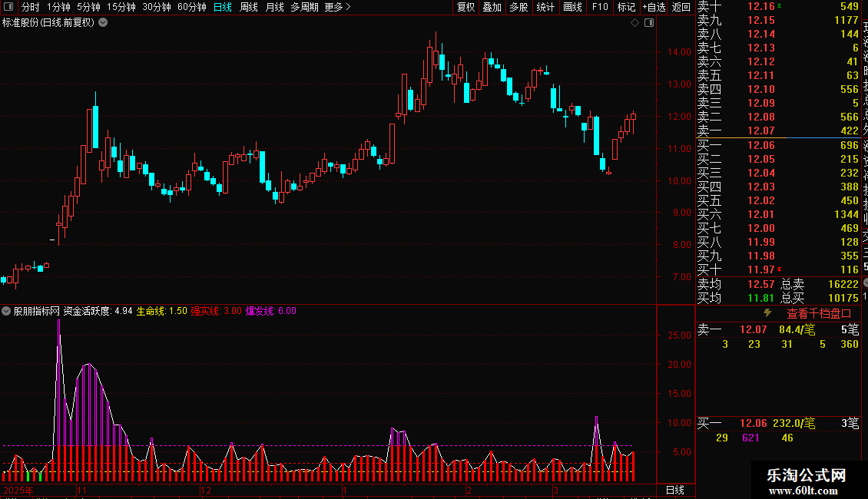Open F10 company information
This screenshot has width=868, height=499.
click(600, 7)
